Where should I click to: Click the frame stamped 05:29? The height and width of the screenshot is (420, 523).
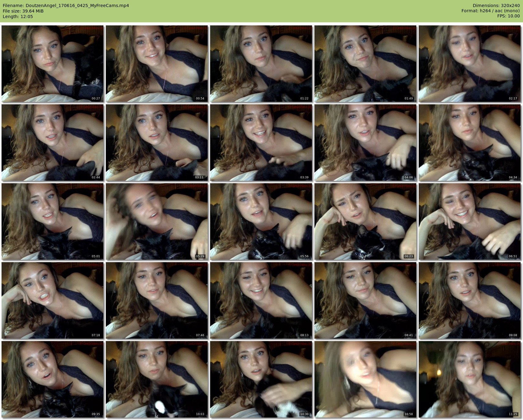coord(157,221)
